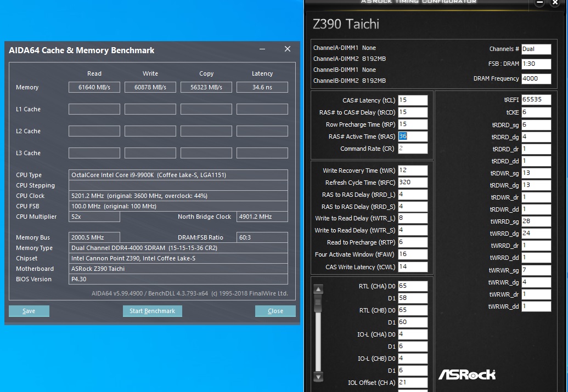Click the tREFI value field
The height and width of the screenshot is (392, 568).
[x=536, y=100]
